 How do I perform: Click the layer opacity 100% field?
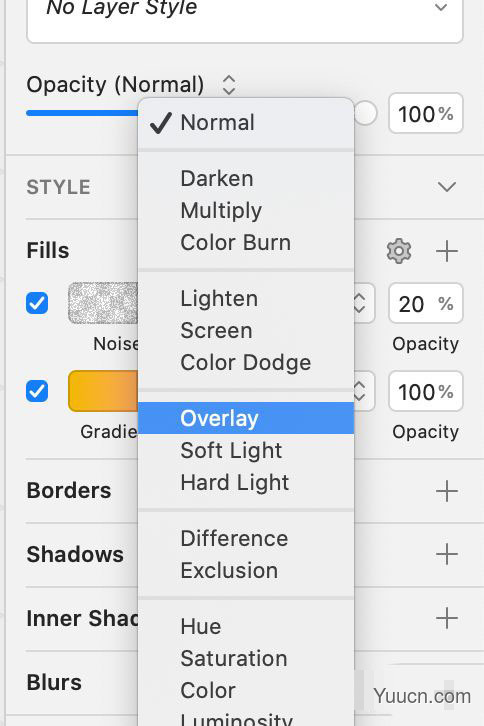[x=426, y=113]
